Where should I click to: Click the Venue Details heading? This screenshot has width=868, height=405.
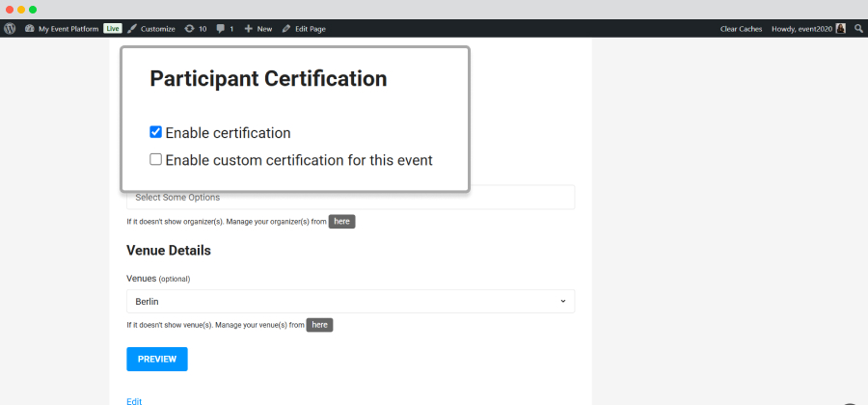tap(169, 250)
